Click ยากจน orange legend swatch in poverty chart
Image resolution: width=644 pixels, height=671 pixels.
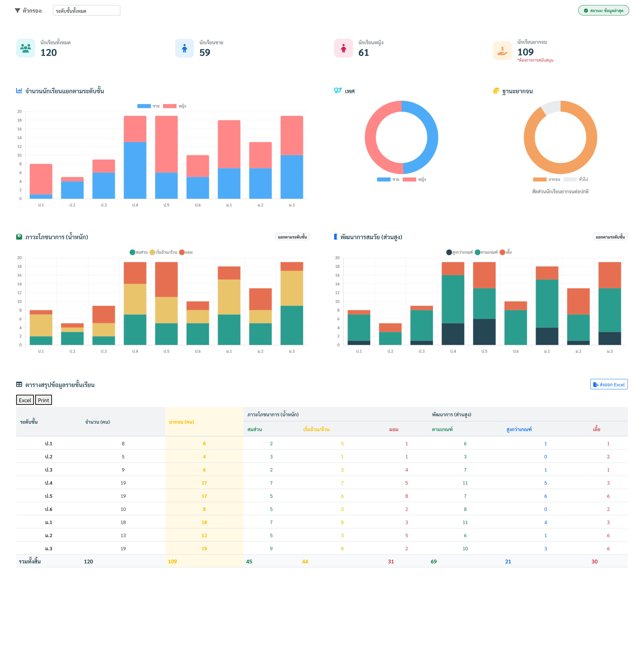(x=540, y=179)
